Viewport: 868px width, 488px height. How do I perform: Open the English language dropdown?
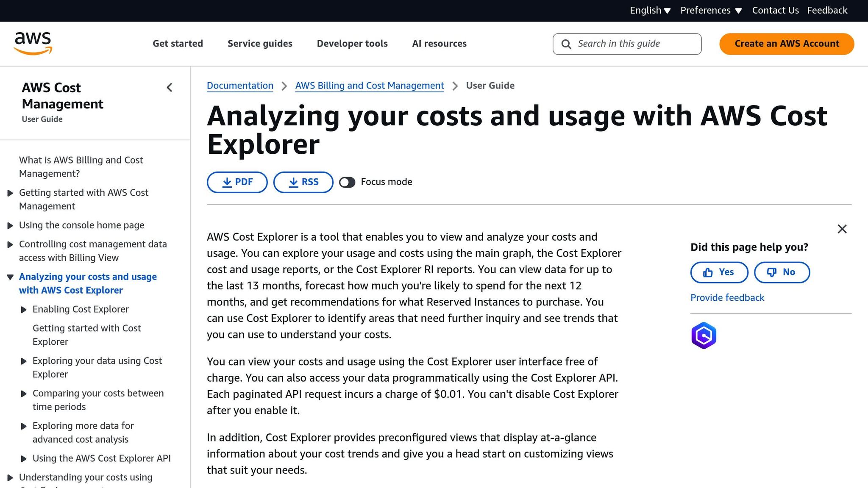click(650, 11)
